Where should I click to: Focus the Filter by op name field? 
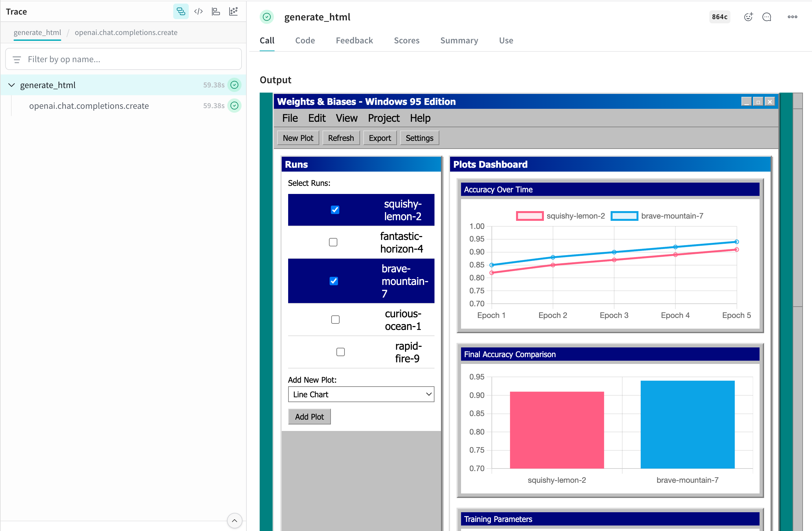tap(123, 59)
